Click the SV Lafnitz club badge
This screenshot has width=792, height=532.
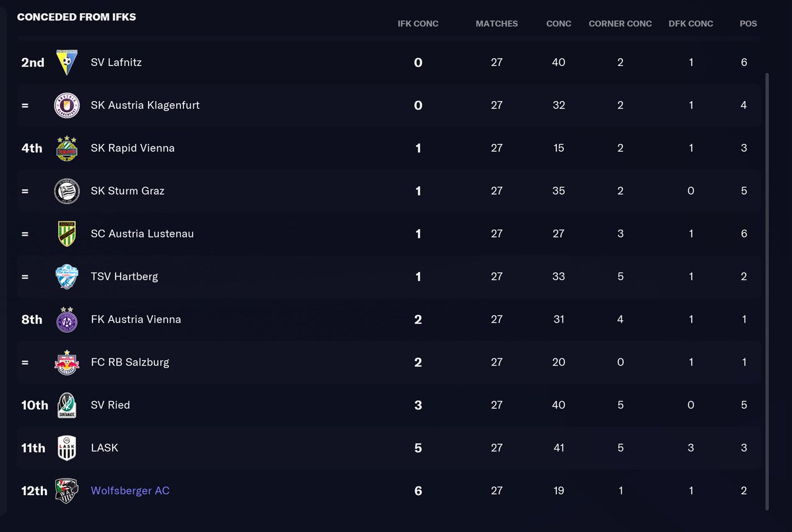click(67, 62)
